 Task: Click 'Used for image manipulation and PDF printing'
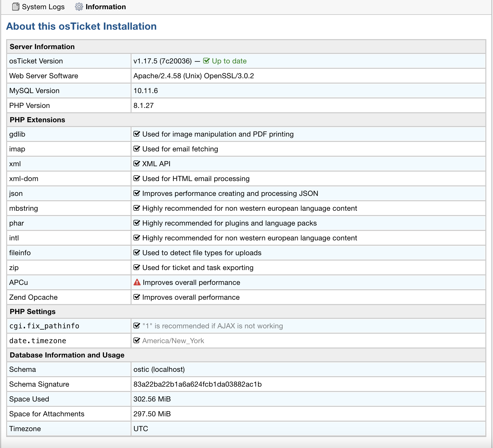pos(218,134)
